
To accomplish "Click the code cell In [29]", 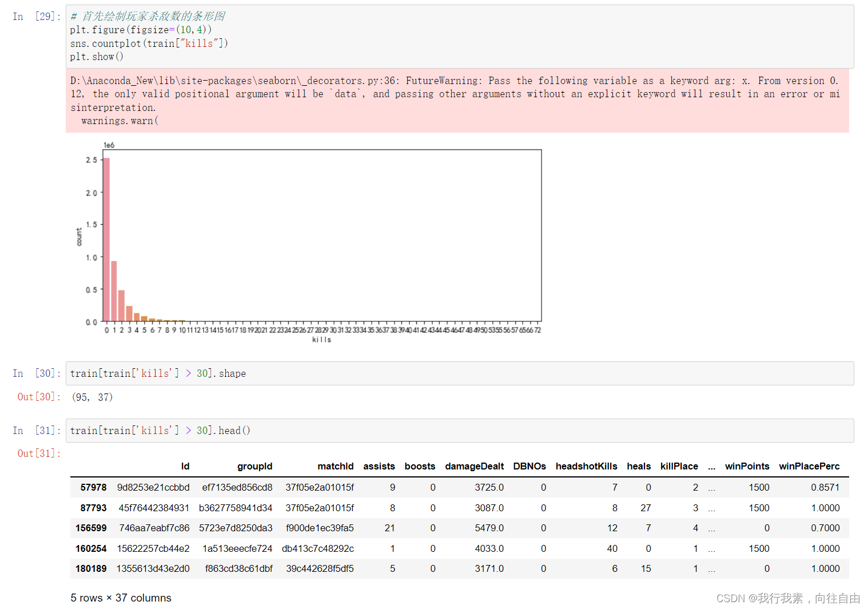I will click(x=460, y=37).
